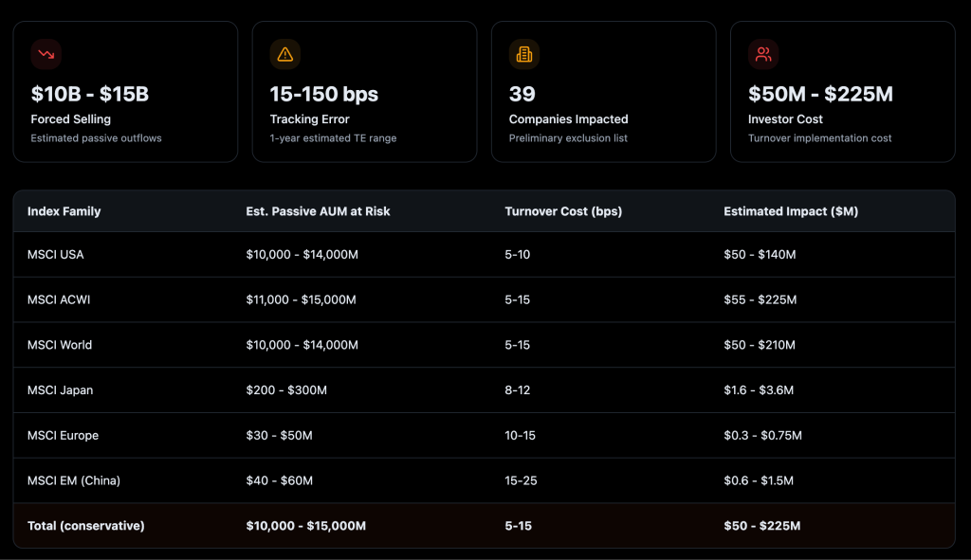The height and width of the screenshot is (560, 971).
Task: Select the Tracking Error stat card
Action: click(x=364, y=91)
